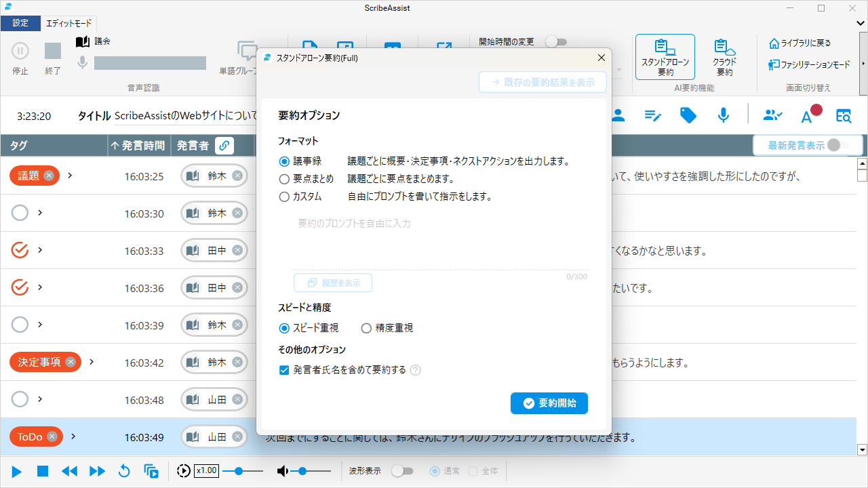Open the text edit icon with red notification badge
Image resolution: width=868 pixels, height=488 pixels.
click(x=808, y=115)
